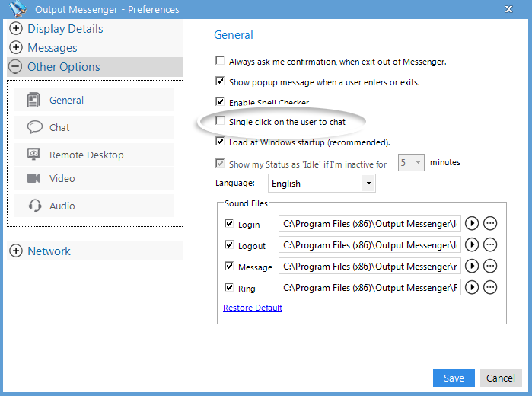Open the Chat settings page
The width and height of the screenshot is (532, 396).
coord(94,127)
